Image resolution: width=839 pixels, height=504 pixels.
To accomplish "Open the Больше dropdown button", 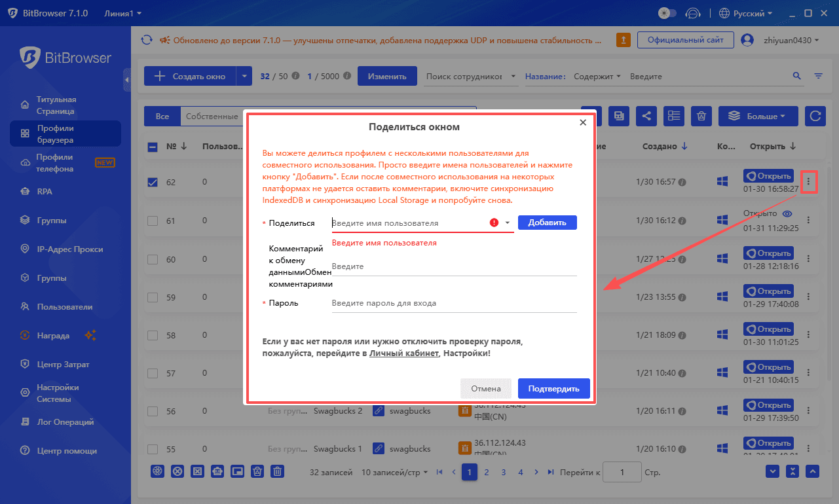I will [758, 116].
